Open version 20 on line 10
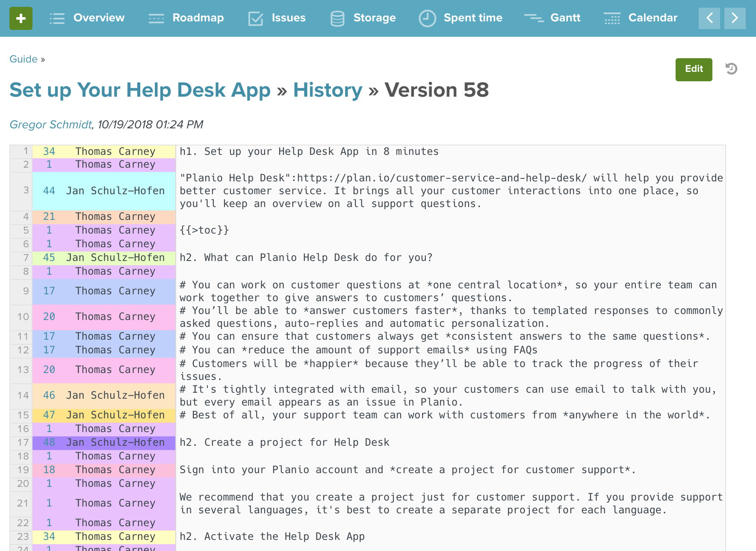The height and width of the screenshot is (551, 756). (49, 317)
